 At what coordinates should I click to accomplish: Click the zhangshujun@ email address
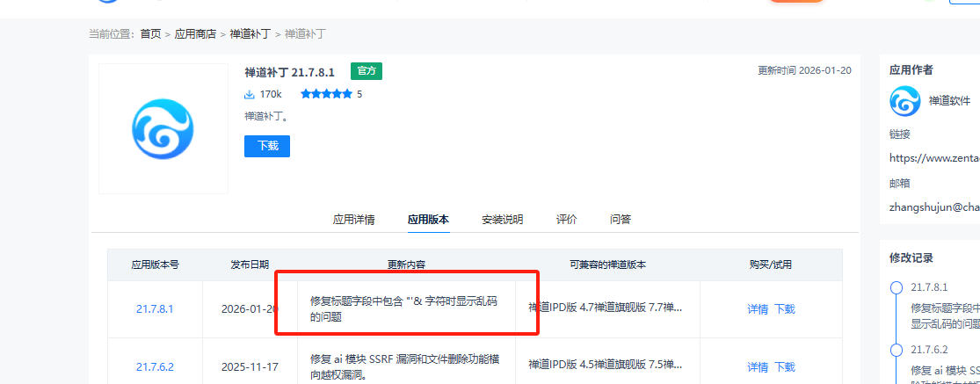tap(934, 207)
